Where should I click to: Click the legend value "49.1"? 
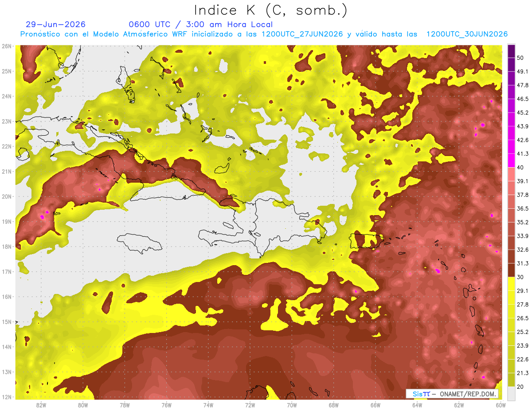tap(523, 71)
